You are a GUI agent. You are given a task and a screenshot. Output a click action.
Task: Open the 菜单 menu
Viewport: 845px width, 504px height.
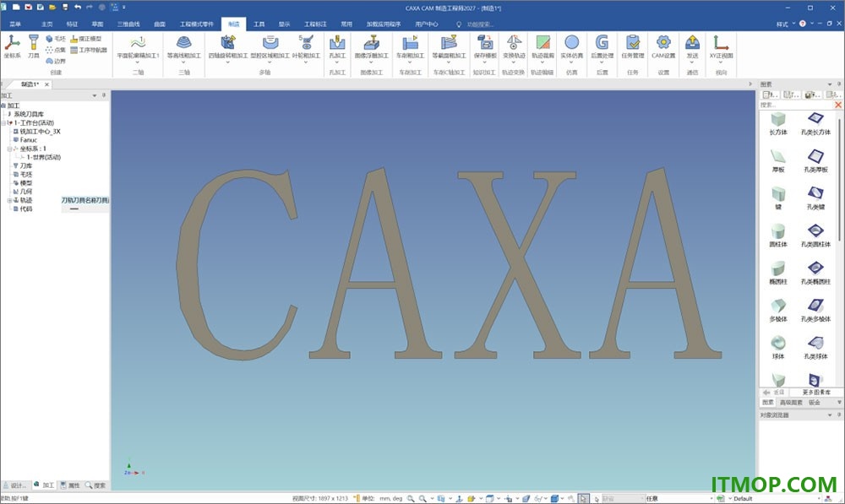(x=15, y=24)
